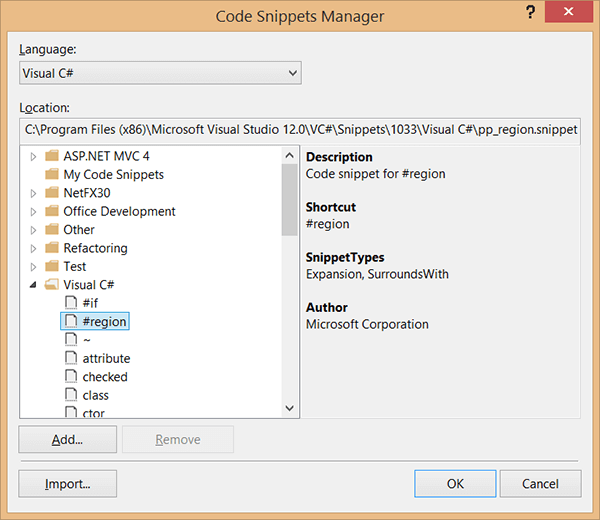The image size is (600, 520).
Task: Click the Add... button
Action: [x=68, y=439]
